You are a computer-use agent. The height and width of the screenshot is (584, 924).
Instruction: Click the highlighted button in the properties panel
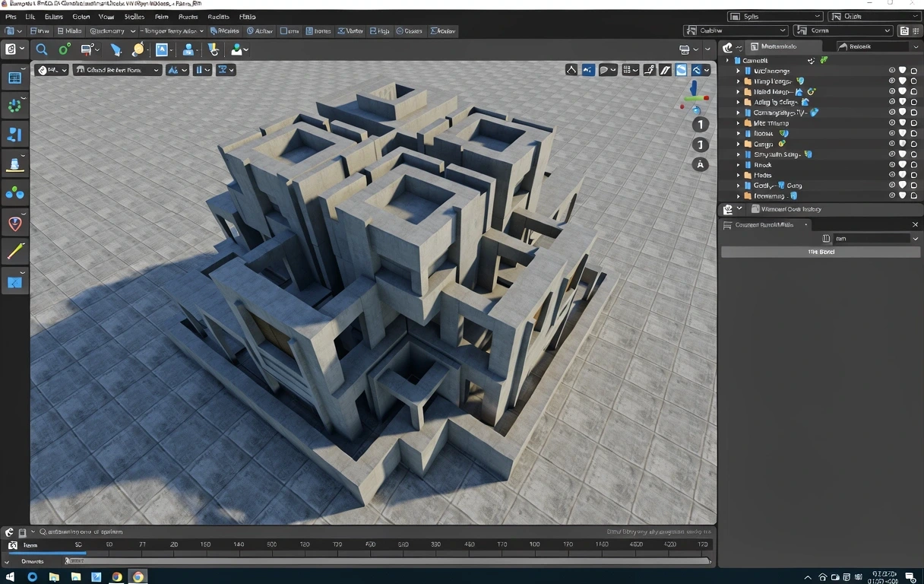coord(821,251)
